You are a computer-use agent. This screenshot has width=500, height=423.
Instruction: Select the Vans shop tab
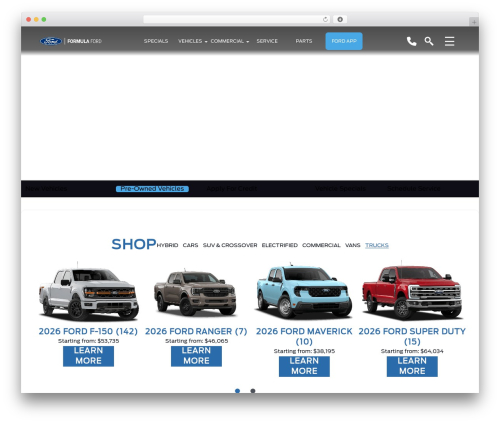pos(353,245)
